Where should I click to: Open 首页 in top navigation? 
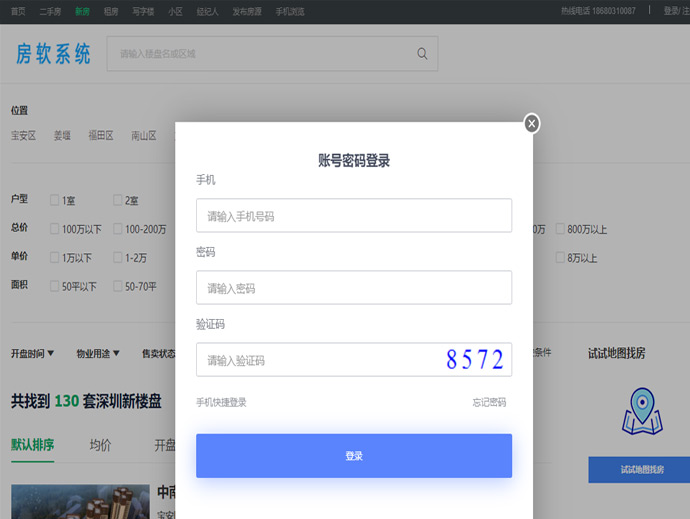pyautogui.click(x=18, y=11)
